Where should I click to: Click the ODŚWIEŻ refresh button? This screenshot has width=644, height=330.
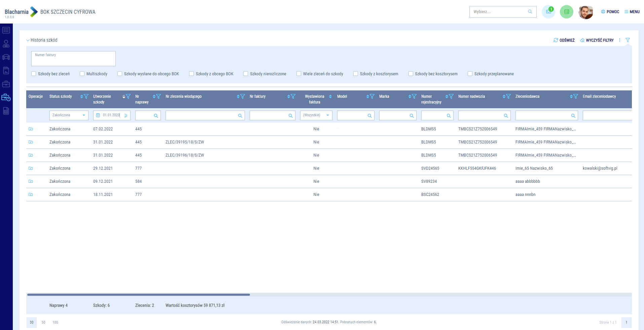pyautogui.click(x=564, y=40)
